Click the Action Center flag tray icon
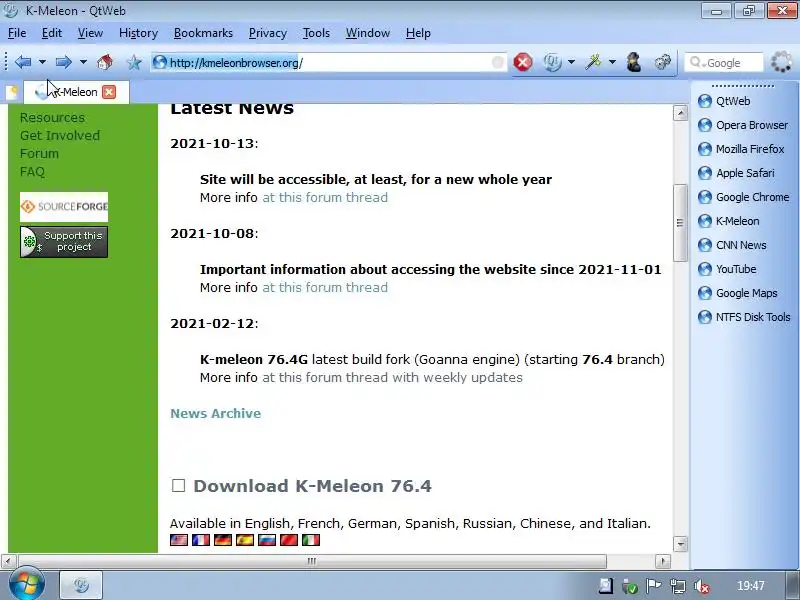Screen dimensions: 800x600 [x=653, y=586]
